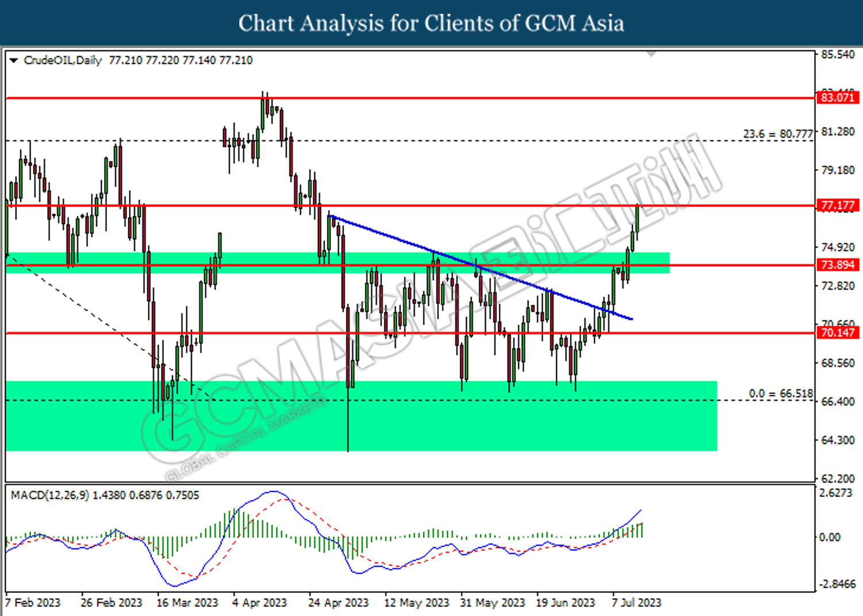Click the 24 Apr 2023 date label
This screenshot has width=863, height=616.
(338, 603)
